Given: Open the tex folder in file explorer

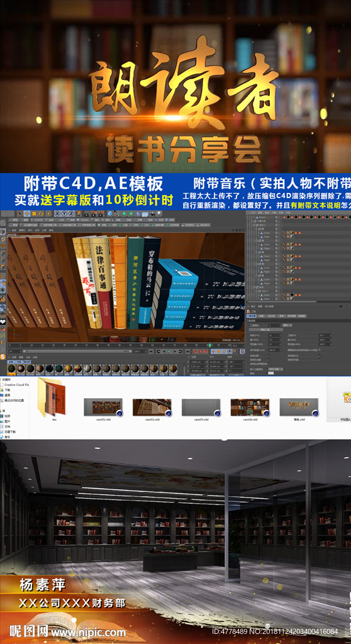Looking at the screenshot, I should point(52,397).
